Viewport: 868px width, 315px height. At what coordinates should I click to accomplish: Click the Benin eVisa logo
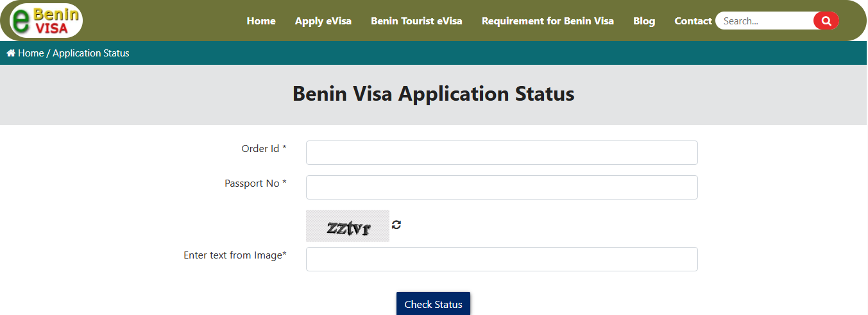(46, 21)
